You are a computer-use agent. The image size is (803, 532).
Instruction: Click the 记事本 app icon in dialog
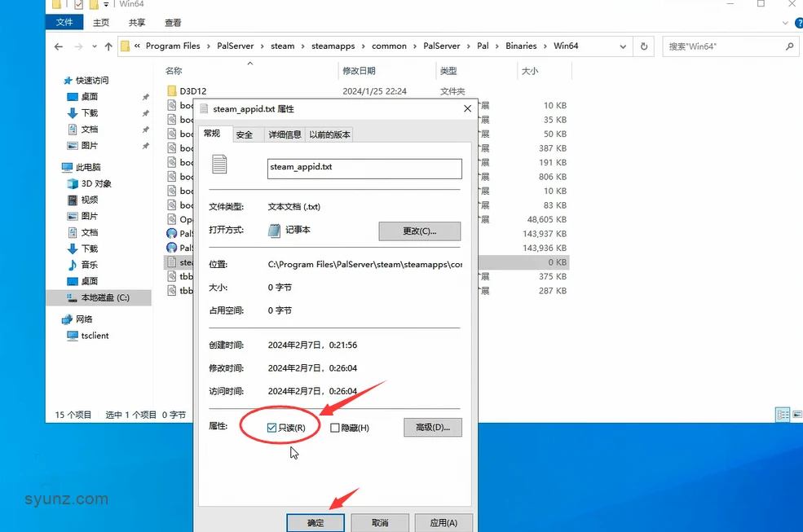pyautogui.click(x=275, y=231)
